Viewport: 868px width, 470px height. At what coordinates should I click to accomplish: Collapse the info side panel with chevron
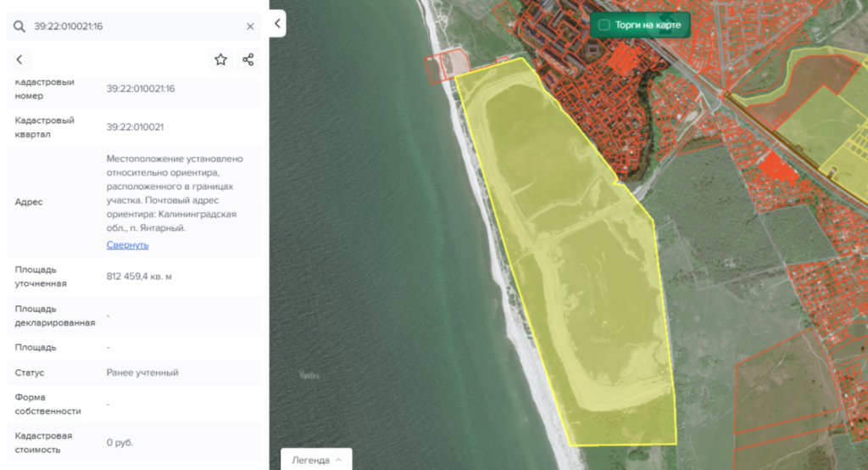pyautogui.click(x=277, y=24)
